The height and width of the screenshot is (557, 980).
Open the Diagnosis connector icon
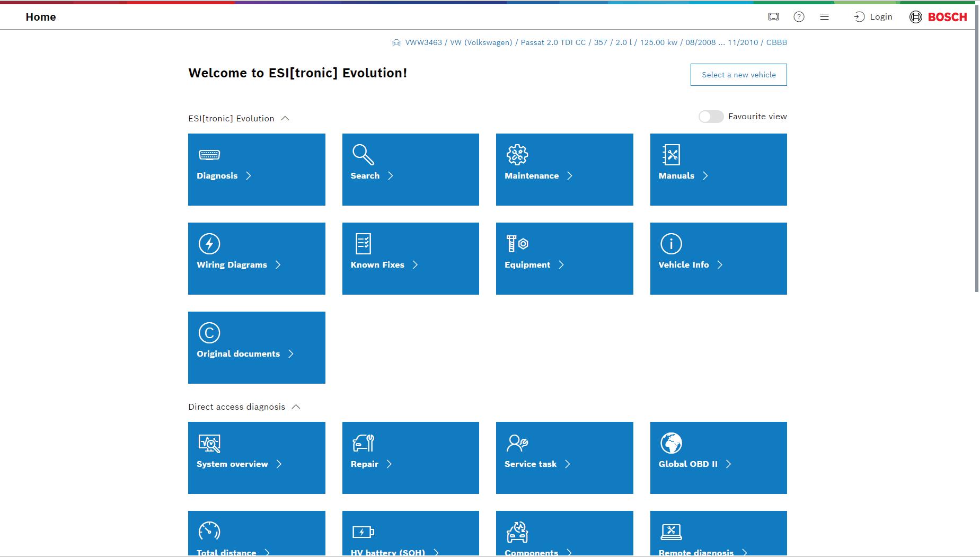209,155
